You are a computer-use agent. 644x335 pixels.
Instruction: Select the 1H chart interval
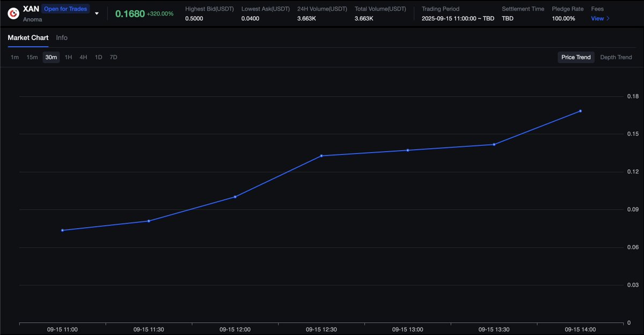click(x=68, y=57)
